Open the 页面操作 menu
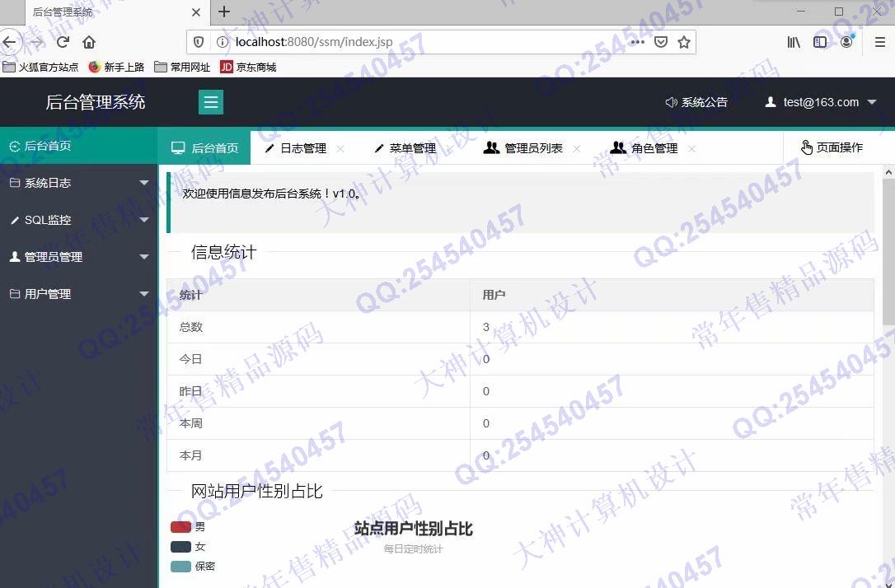This screenshot has width=895, height=588. [832, 147]
